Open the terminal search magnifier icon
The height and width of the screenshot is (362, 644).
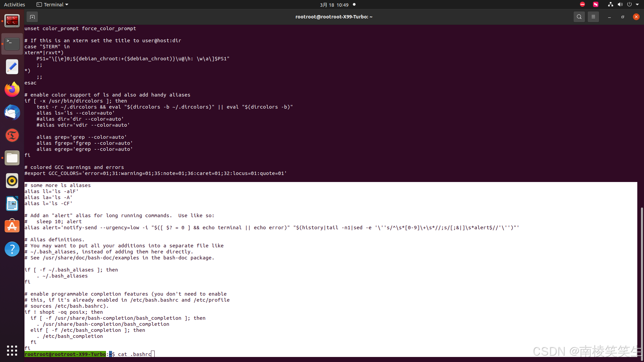tap(579, 17)
